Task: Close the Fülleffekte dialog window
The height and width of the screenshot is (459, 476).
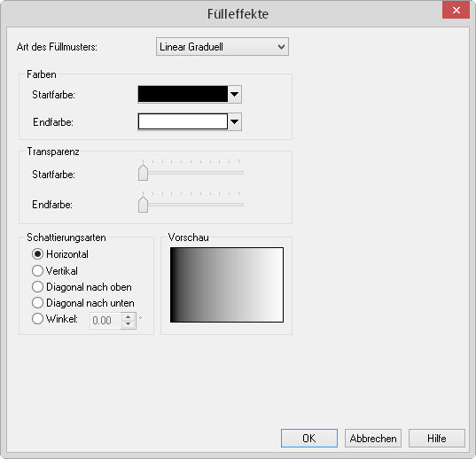Action: [x=456, y=11]
